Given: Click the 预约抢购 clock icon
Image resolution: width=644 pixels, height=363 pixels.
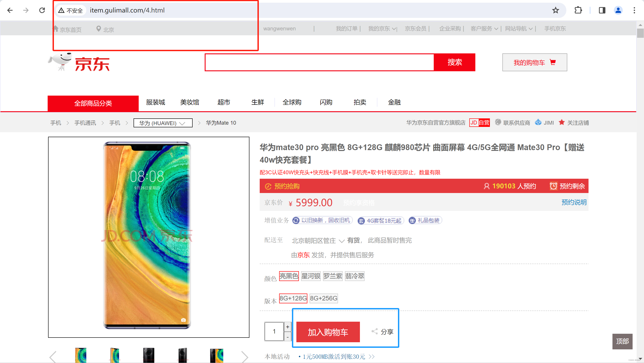Looking at the screenshot, I should (x=268, y=186).
